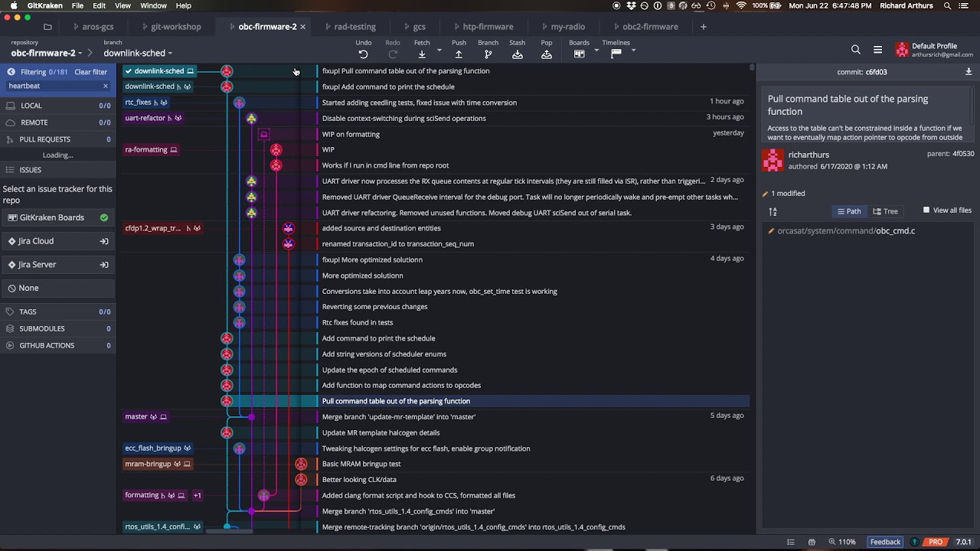
Task: Switch file view to Tree
Action: [x=885, y=211]
